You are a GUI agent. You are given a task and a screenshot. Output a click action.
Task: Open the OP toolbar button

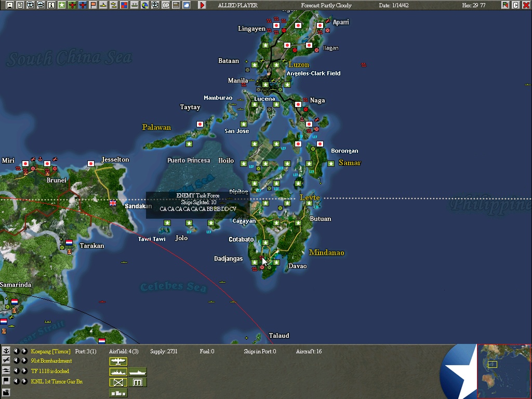click(x=166, y=5)
